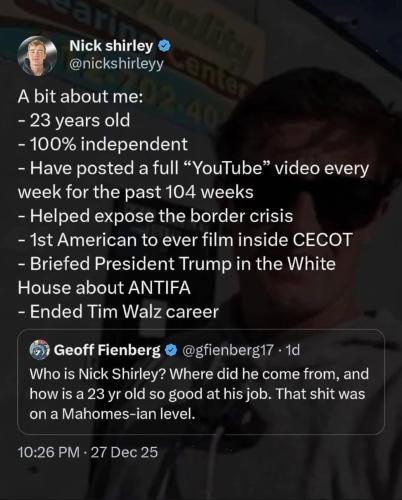Click the quoted "YouTube" word
This screenshot has height=500, width=402.
click(x=228, y=168)
